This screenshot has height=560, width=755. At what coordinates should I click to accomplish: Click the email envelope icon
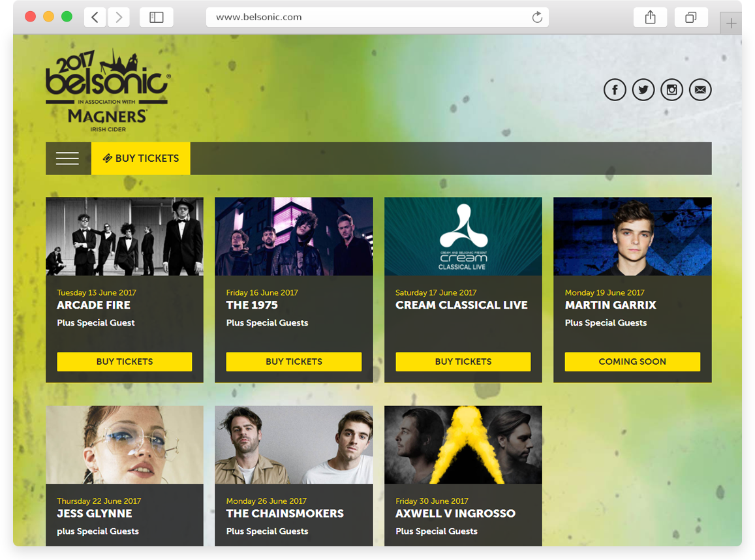700,90
